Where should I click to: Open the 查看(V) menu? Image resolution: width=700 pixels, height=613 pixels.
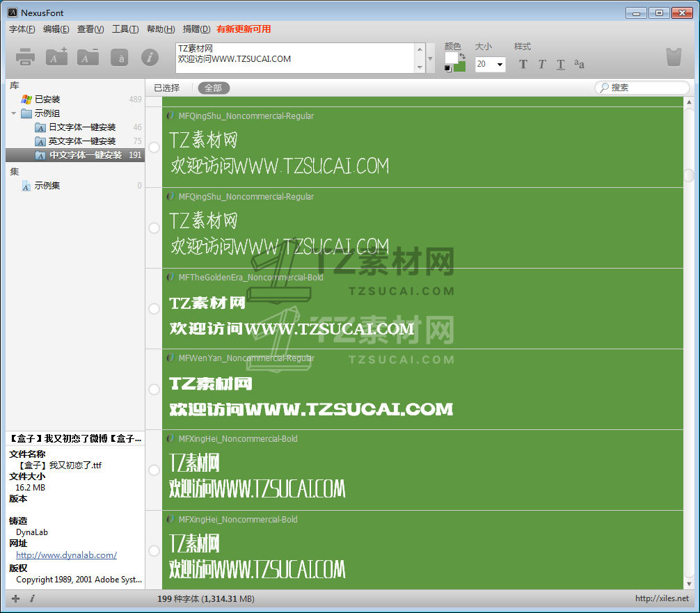click(x=90, y=29)
